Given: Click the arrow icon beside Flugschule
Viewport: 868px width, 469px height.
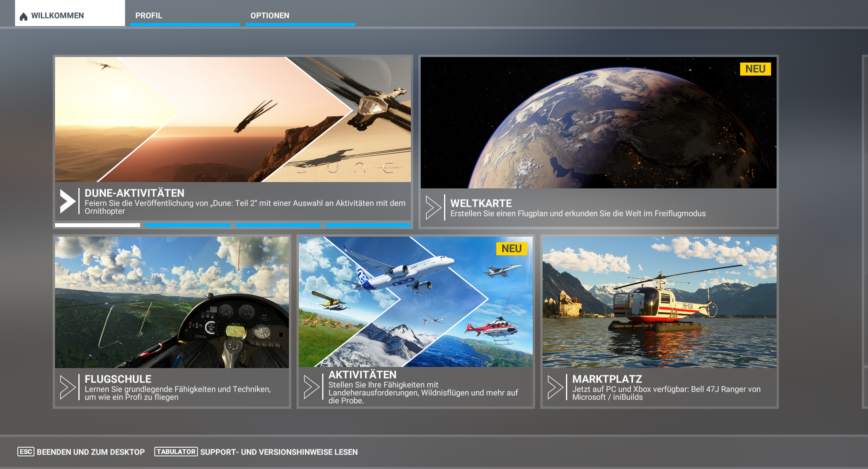Looking at the screenshot, I should (x=68, y=387).
